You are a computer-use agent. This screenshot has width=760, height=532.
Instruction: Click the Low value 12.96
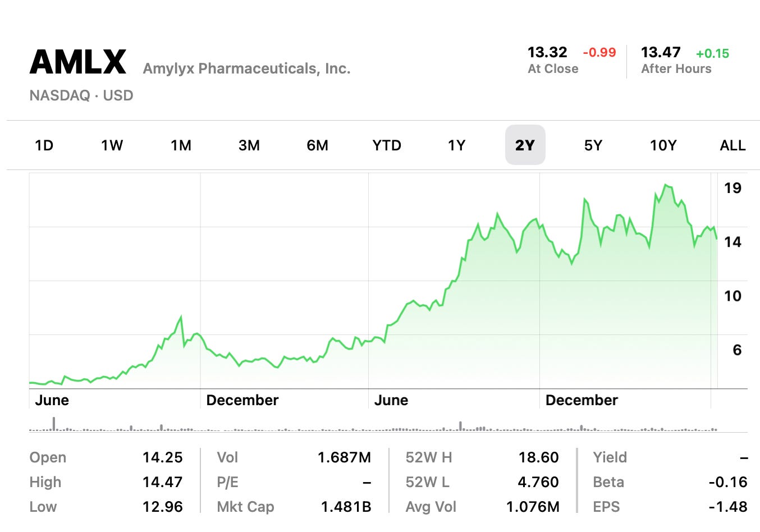162,507
